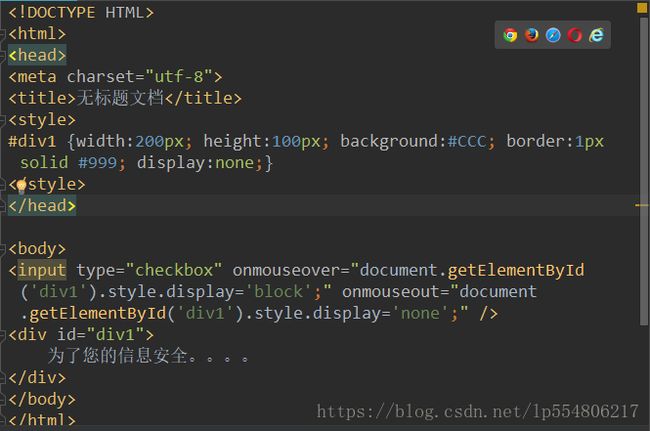This screenshot has width=650, height=431.
Task: Click the yellow lightbulb intention icon
Action: [21, 186]
